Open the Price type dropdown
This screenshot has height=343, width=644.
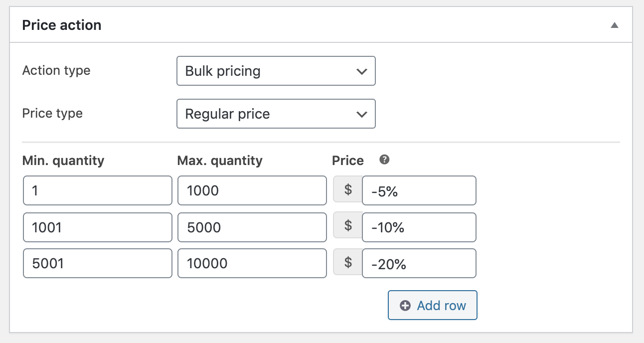(x=276, y=114)
